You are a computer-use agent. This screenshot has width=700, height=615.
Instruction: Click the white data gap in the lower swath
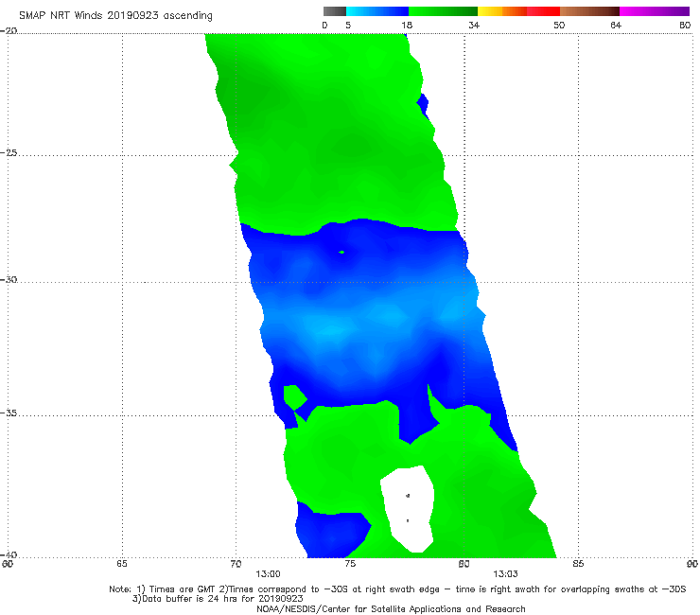409,507
